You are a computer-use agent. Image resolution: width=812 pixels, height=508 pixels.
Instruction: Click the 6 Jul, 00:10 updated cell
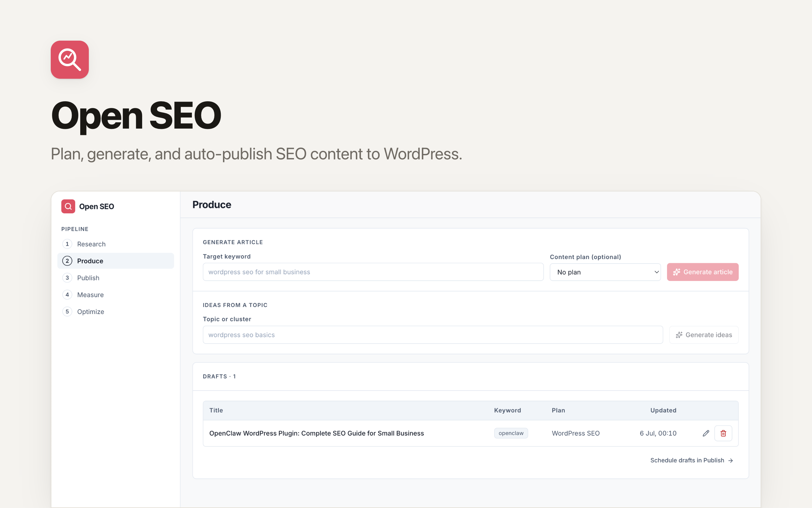pos(658,433)
